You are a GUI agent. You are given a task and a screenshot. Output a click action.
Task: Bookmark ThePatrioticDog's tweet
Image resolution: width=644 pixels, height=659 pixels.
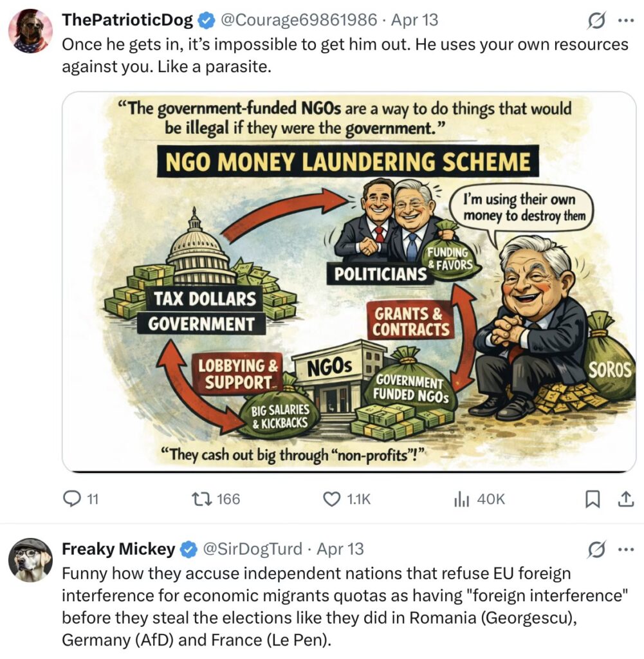point(593,499)
